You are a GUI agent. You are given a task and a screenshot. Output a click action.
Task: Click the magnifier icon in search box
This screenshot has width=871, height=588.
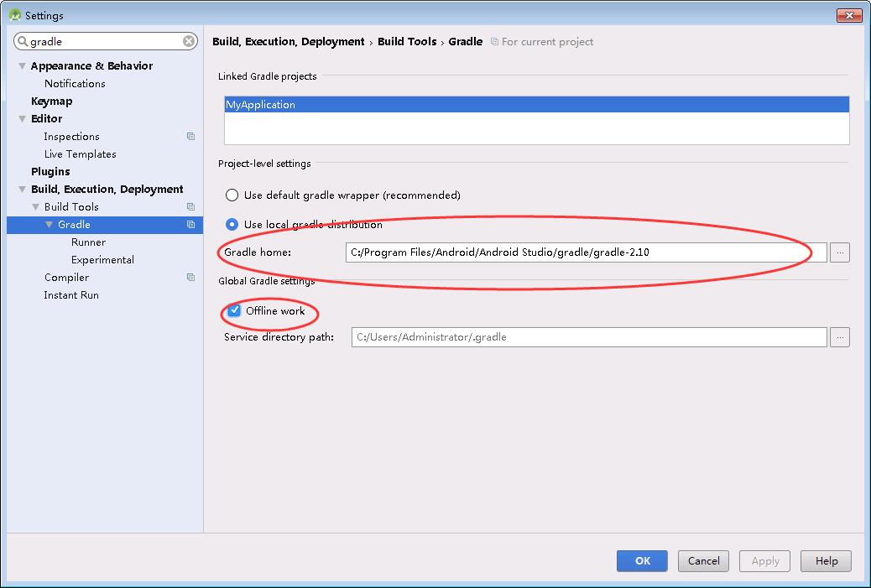click(22, 41)
